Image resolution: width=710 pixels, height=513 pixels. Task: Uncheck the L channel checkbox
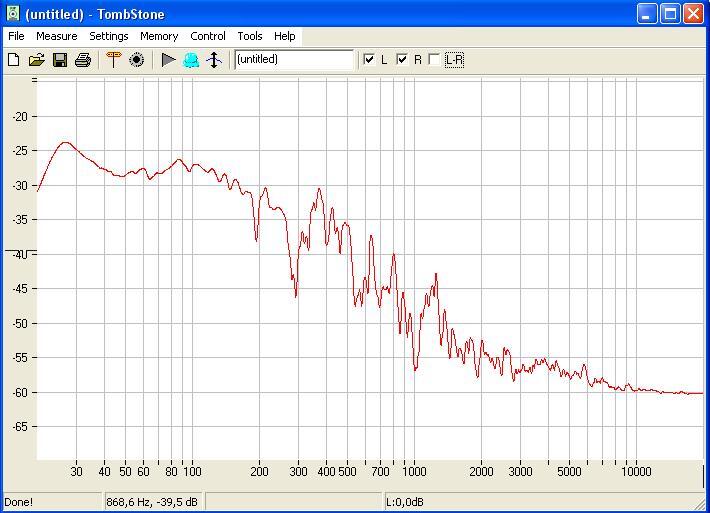pos(369,60)
